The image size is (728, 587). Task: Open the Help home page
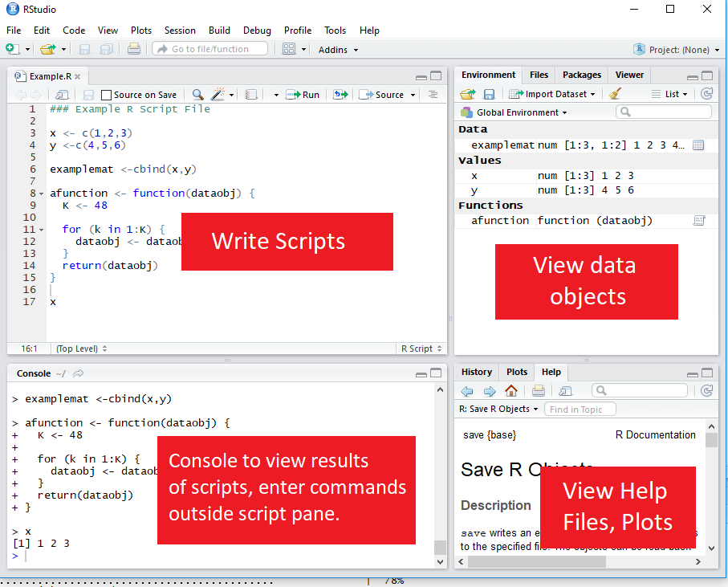tap(511, 390)
